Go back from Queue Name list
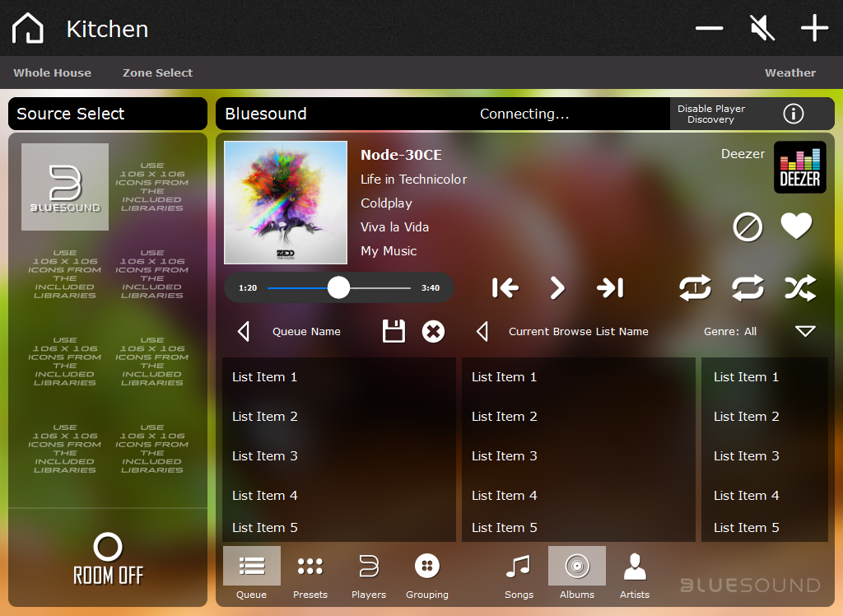The width and height of the screenshot is (843, 616). pos(244,331)
